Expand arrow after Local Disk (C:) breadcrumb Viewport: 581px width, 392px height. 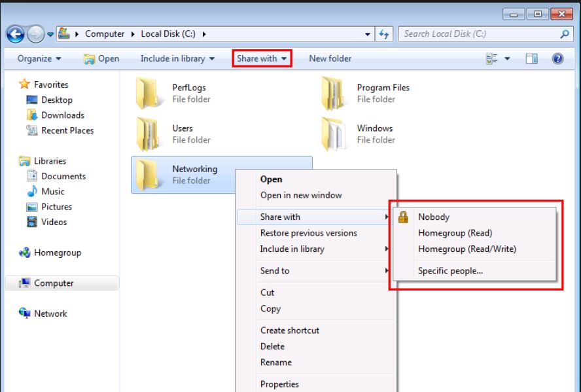coord(203,34)
